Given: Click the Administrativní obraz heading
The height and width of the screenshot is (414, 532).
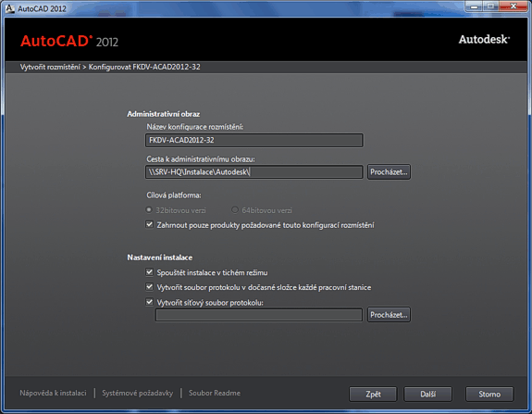Looking at the screenshot, I should (163, 114).
